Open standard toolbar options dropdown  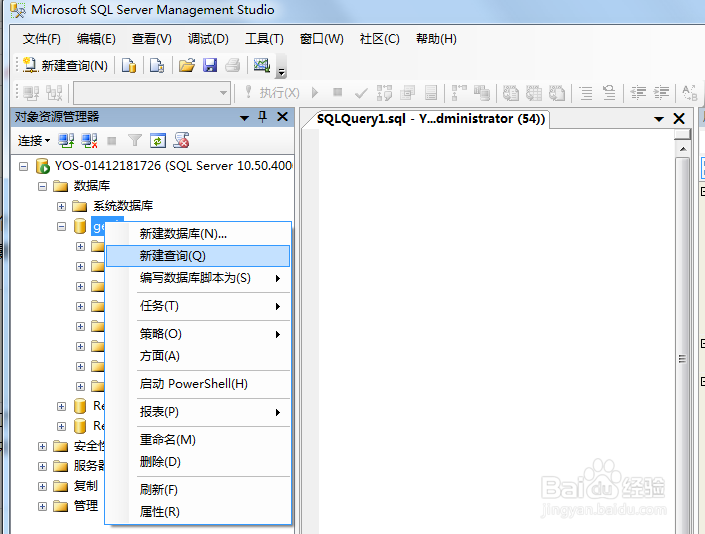coord(281,67)
